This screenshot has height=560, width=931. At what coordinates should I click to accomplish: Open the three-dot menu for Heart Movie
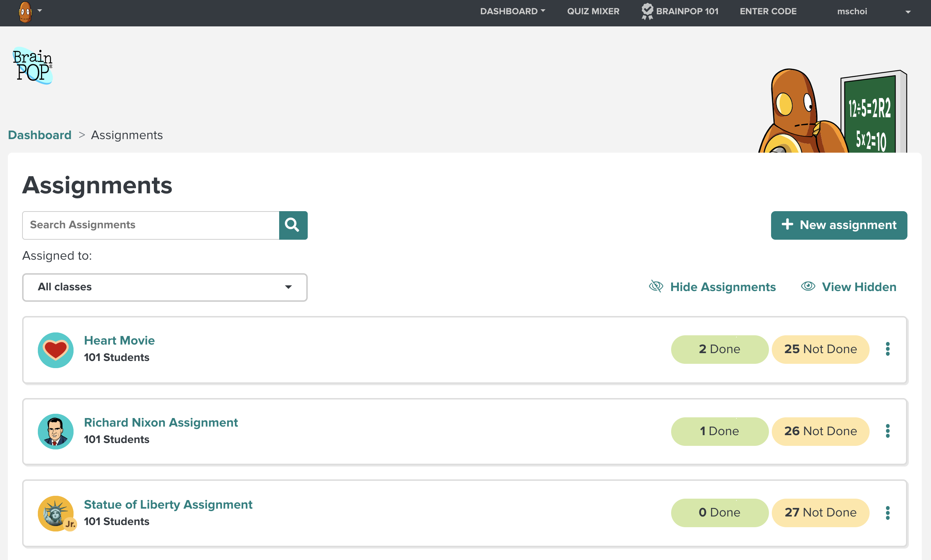point(887,349)
